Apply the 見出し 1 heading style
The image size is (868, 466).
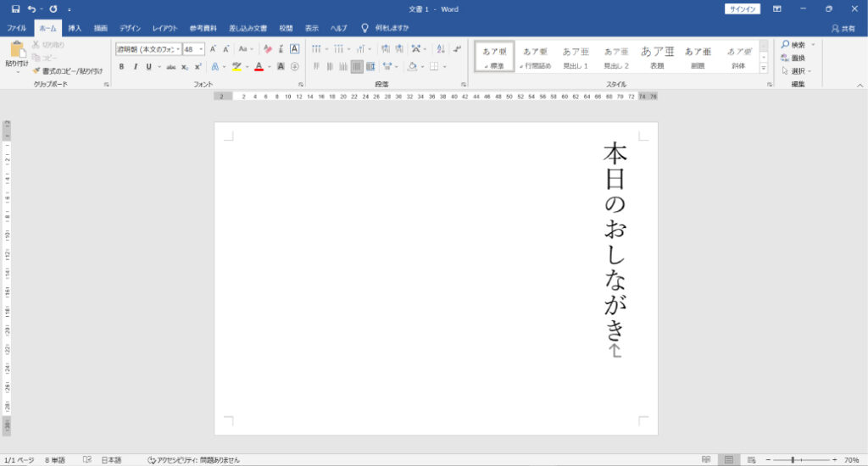tap(576, 57)
